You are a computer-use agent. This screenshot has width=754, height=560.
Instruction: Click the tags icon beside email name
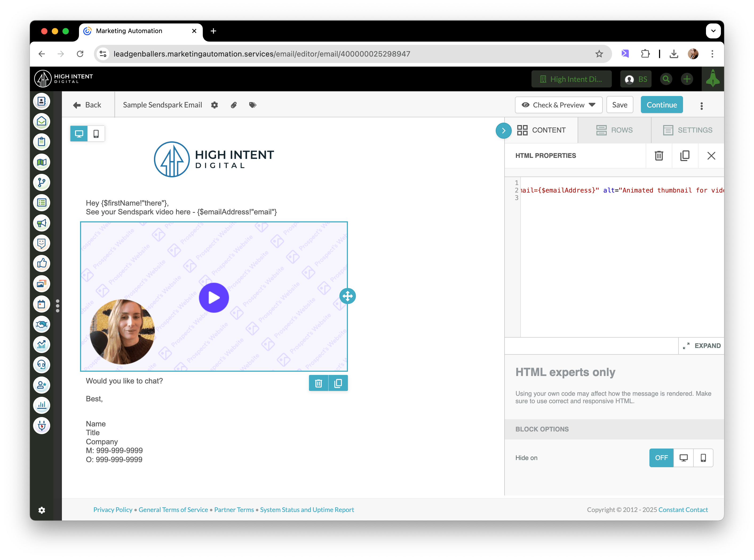pos(253,105)
